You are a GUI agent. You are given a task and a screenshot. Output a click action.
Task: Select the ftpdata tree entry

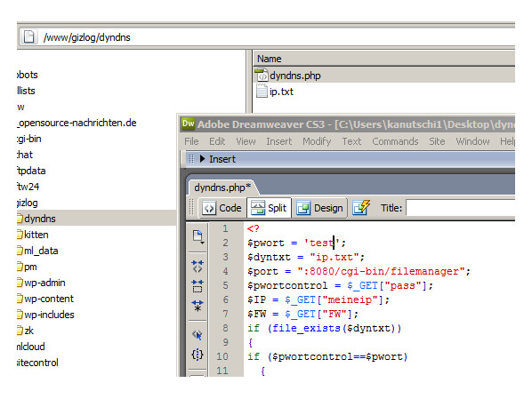click(31, 171)
